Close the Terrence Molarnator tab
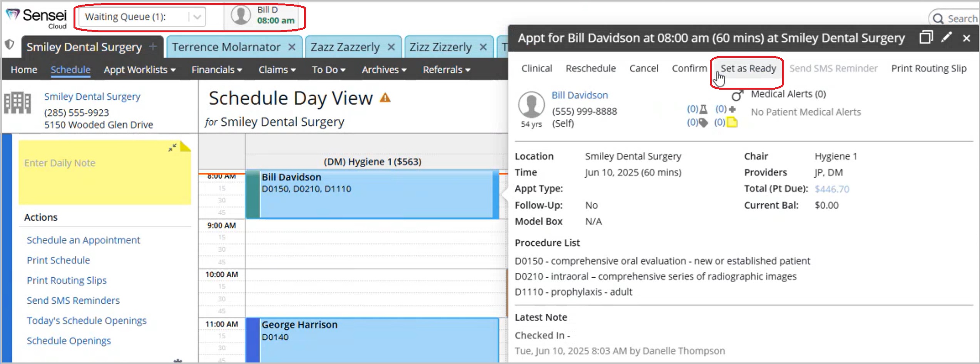 (292, 47)
